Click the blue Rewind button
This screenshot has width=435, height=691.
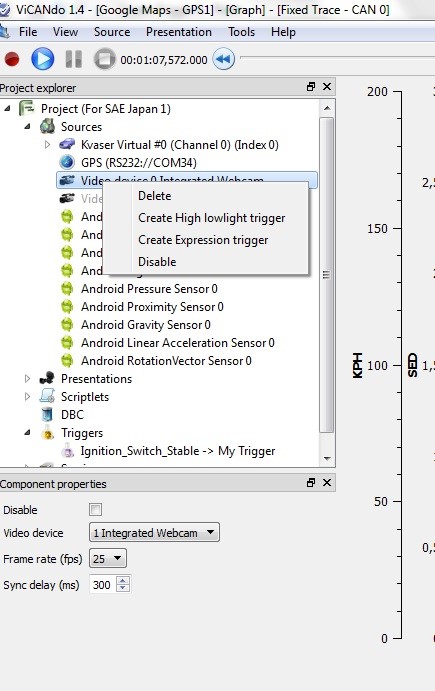223,59
